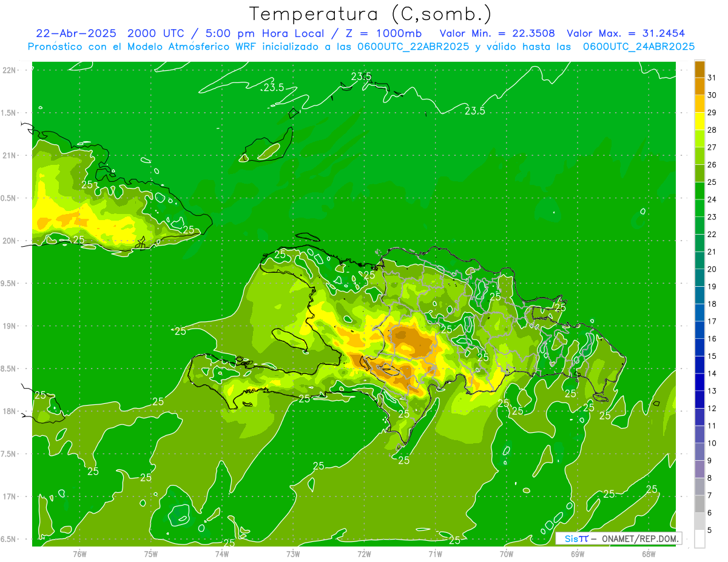
Task: Click the "72W" longitude label
Action: [364, 554]
